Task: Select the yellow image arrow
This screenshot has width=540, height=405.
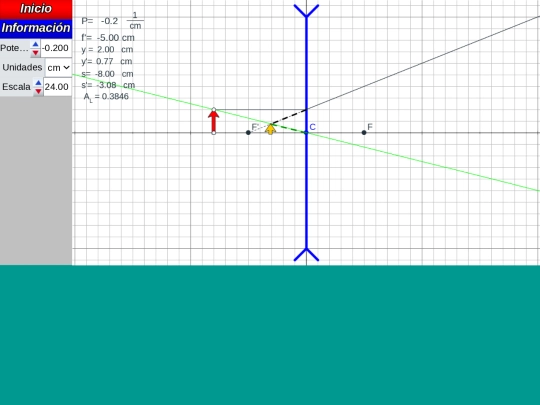Action: 271,129
